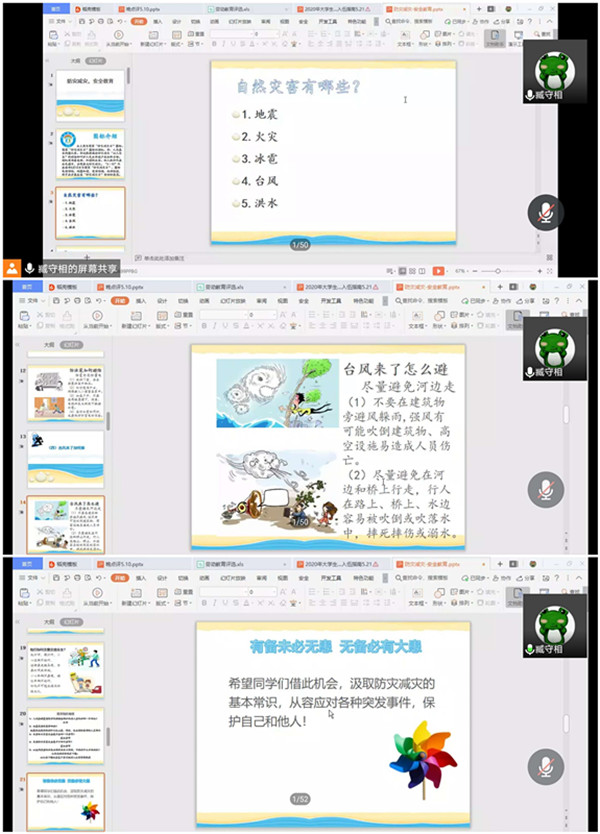
Task: Collapse ribbon chevron in typhoon slide window
Action: [x=579, y=301]
